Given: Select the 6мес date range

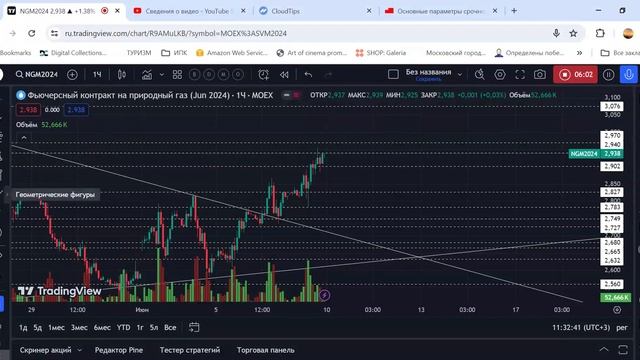Looking at the screenshot, I should tap(102, 327).
